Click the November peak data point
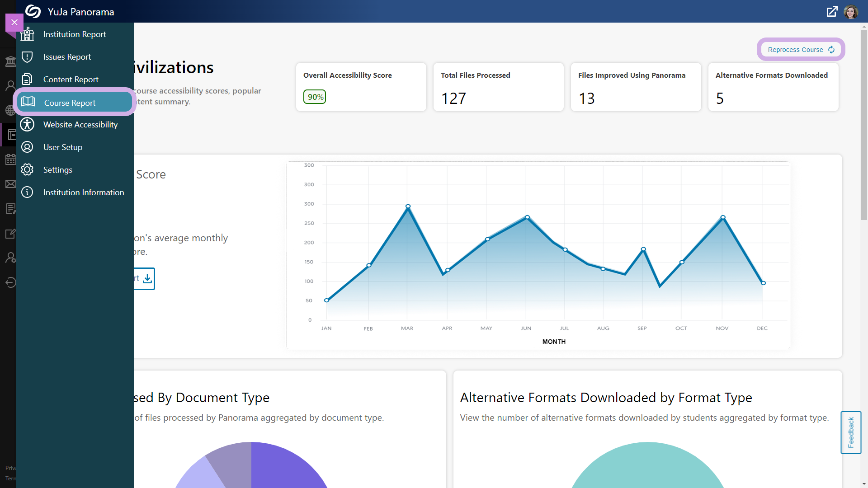Viewport: 868px width, 488px height. [723, 217]
